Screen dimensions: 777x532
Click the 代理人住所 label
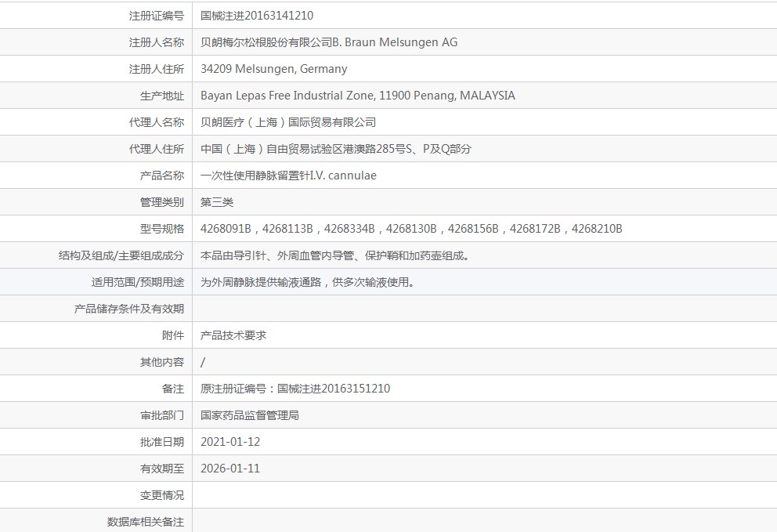coord(157,149)
